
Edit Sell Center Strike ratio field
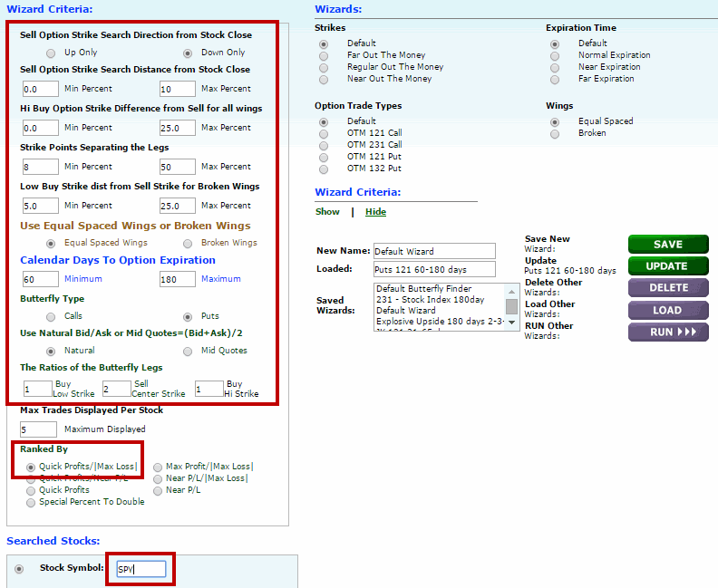pyautogui.click(x=117, y=389)
